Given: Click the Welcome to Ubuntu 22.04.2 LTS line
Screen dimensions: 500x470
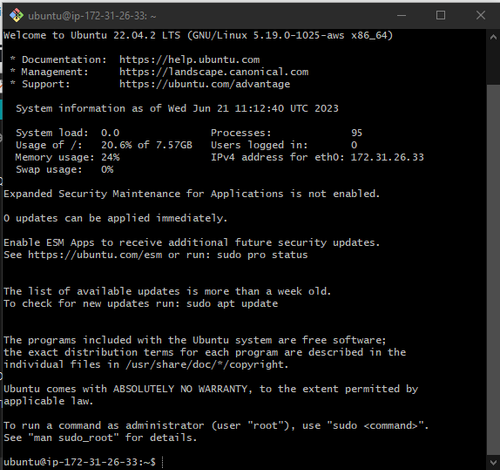Looking at the screenshot, I should (198, 35).
